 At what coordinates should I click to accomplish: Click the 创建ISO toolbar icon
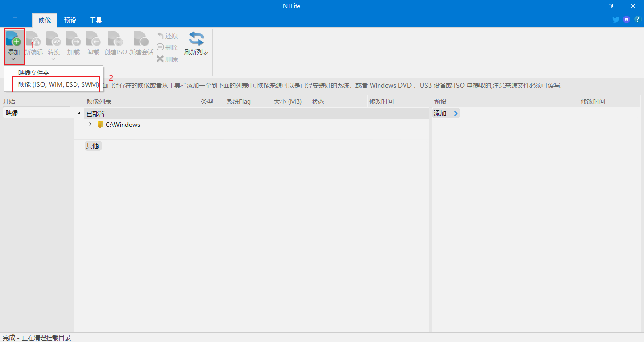coord(116,39)
